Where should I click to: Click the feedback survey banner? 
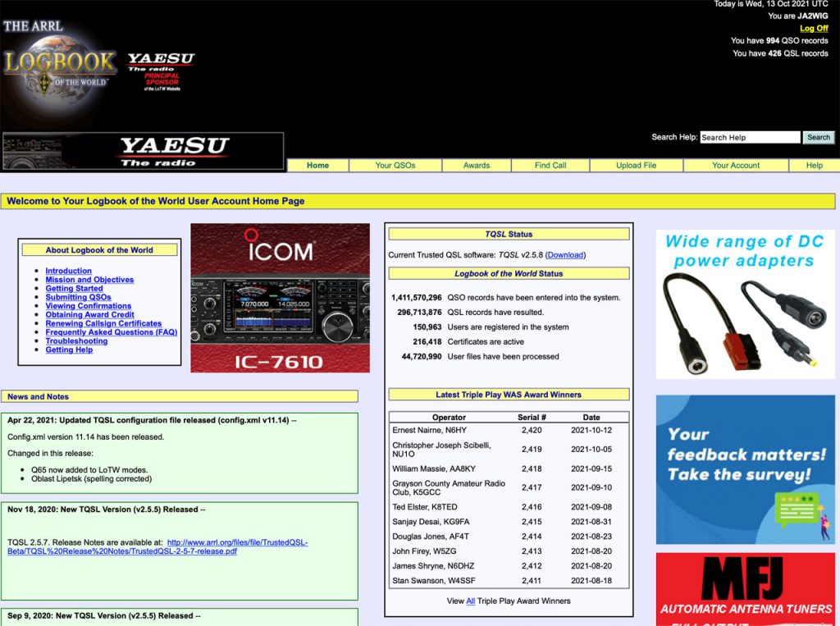(x=745, y=469)
